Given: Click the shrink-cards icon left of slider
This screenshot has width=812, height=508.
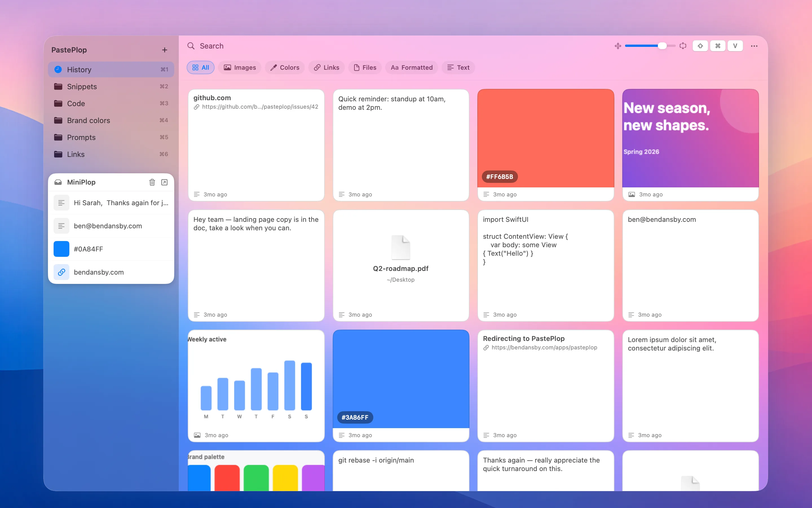Looking at the screenshot, I should pos(618,46).
